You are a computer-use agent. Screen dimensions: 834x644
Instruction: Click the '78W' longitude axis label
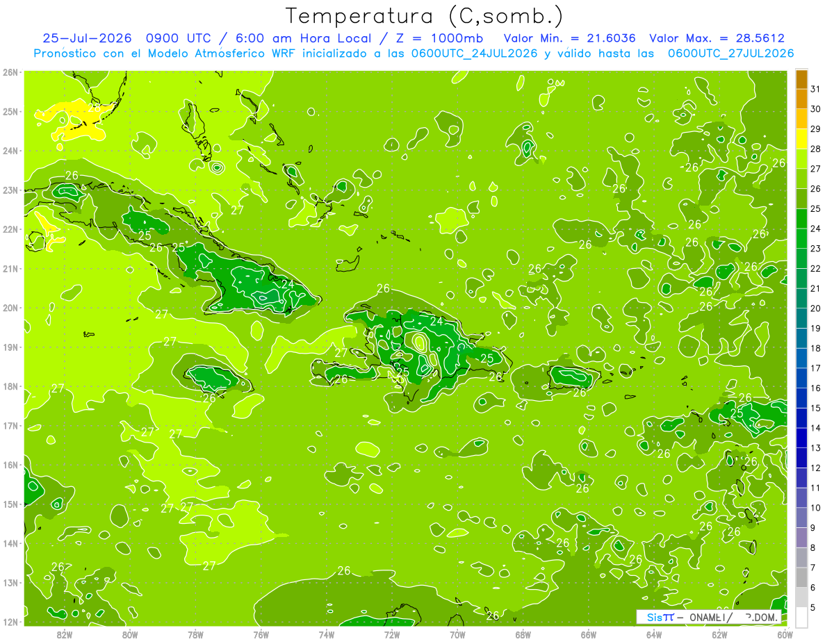coord(195,634)
